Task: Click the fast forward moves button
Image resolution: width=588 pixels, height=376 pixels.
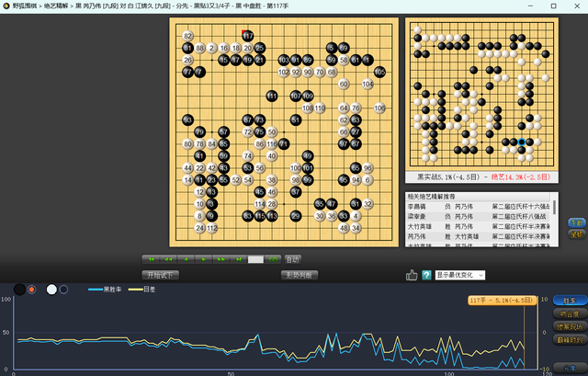Action: pyautogui.click(x=221, y=259)
